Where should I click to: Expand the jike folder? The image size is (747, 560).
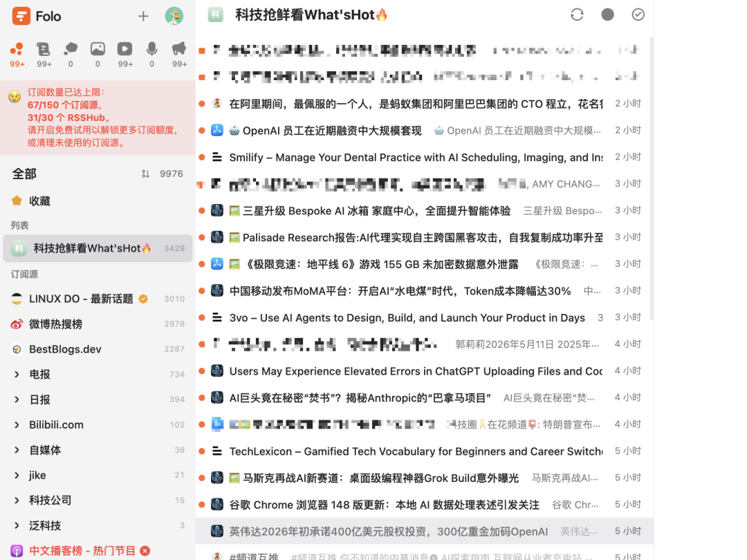17,475
